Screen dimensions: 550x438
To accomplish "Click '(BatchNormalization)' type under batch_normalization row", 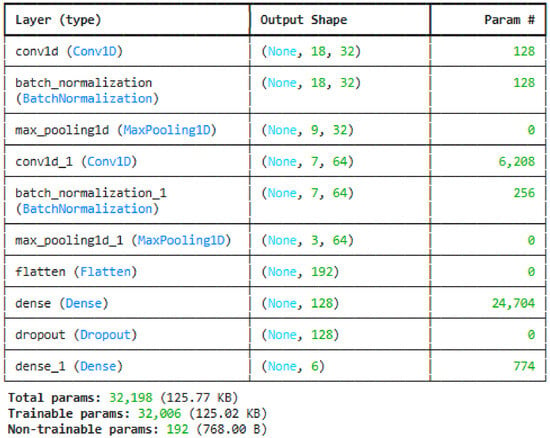I will point(87,99).
